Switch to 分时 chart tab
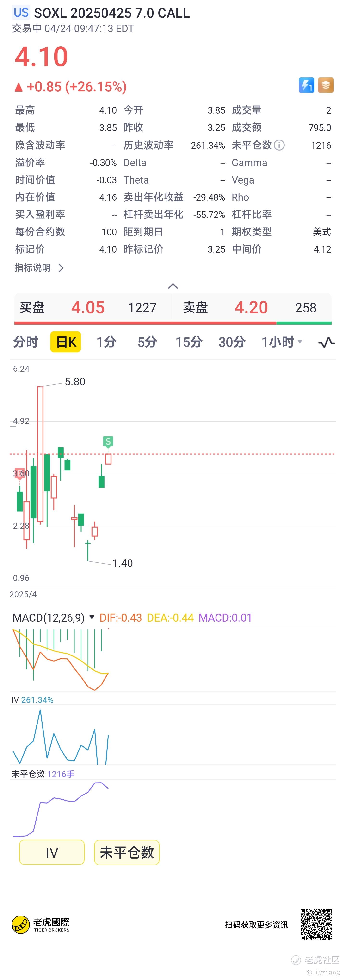 25,342
